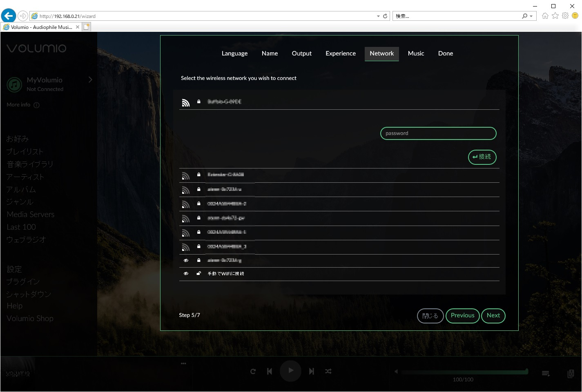This screenshot has width=582, height=392.
Task: Switch to the Music wizard tab
Action: pyautogui.click(x=416, y=53)
